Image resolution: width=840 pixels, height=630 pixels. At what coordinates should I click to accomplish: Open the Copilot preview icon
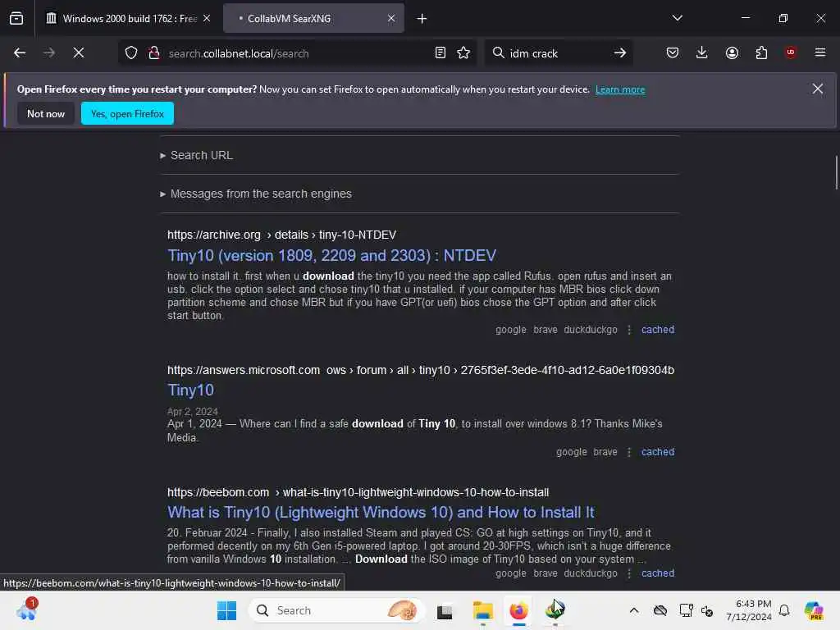click(813, 610)
